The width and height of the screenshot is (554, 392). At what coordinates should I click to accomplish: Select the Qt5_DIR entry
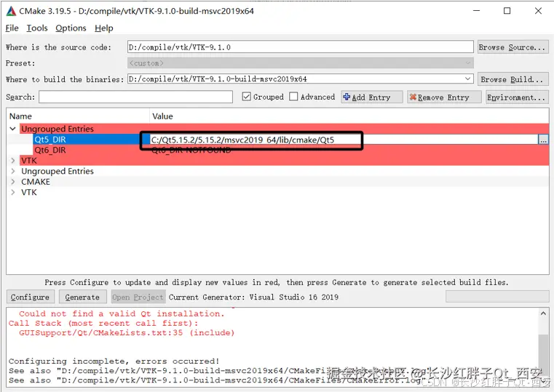point(50,140)
